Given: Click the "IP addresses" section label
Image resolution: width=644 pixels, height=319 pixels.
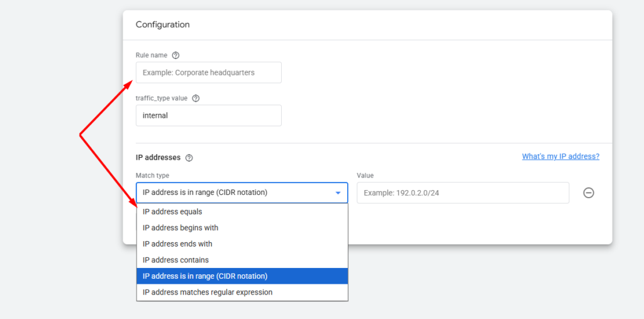Looking at the screenshot, I should tap(158, 157).
